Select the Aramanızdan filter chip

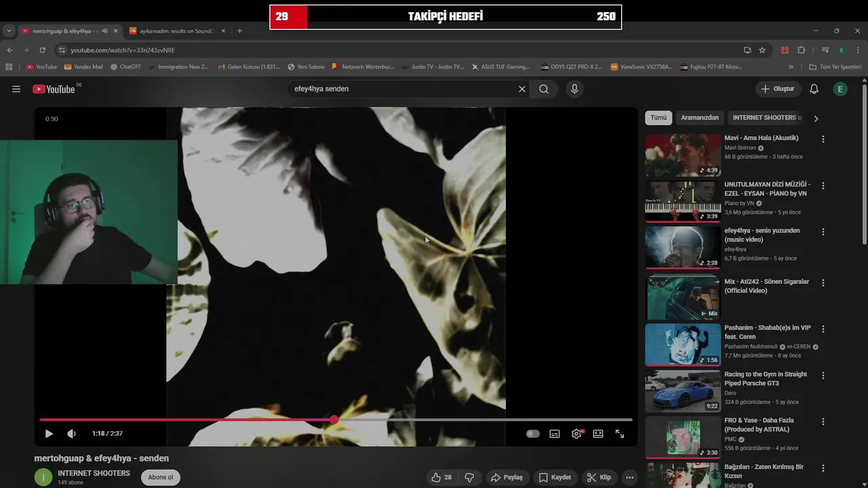click(700, 118)
